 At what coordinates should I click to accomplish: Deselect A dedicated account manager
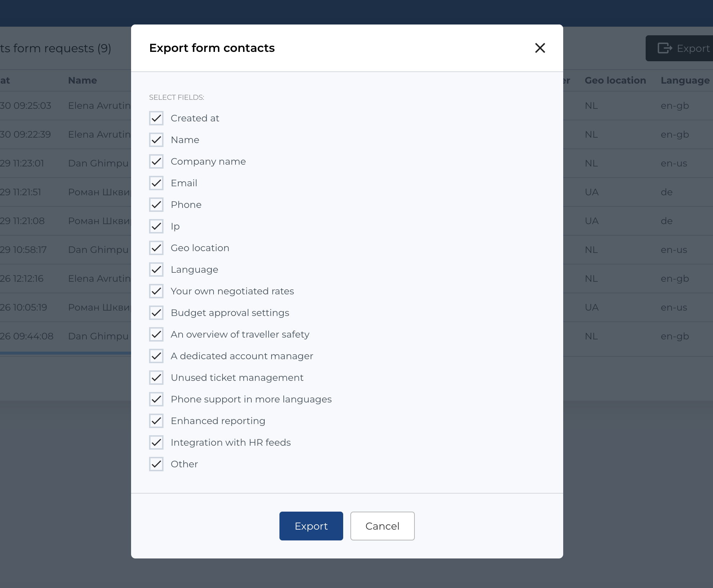(x=156, y=356)
